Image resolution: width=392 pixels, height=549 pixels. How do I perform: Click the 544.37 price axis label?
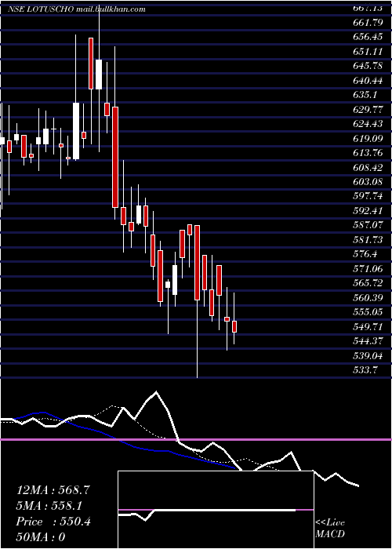(368, 340)
